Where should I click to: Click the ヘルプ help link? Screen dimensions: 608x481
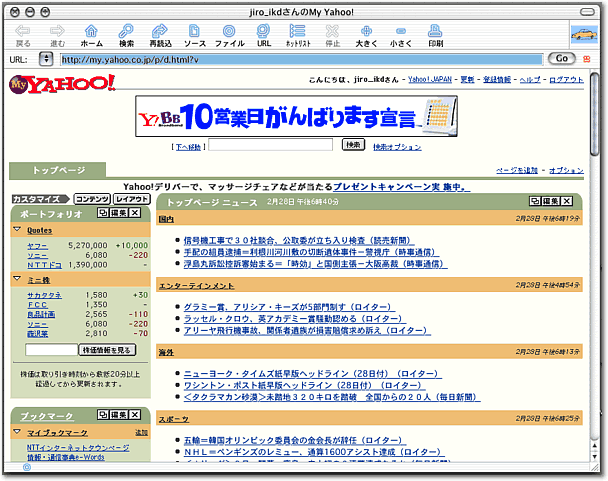[530, 80]
